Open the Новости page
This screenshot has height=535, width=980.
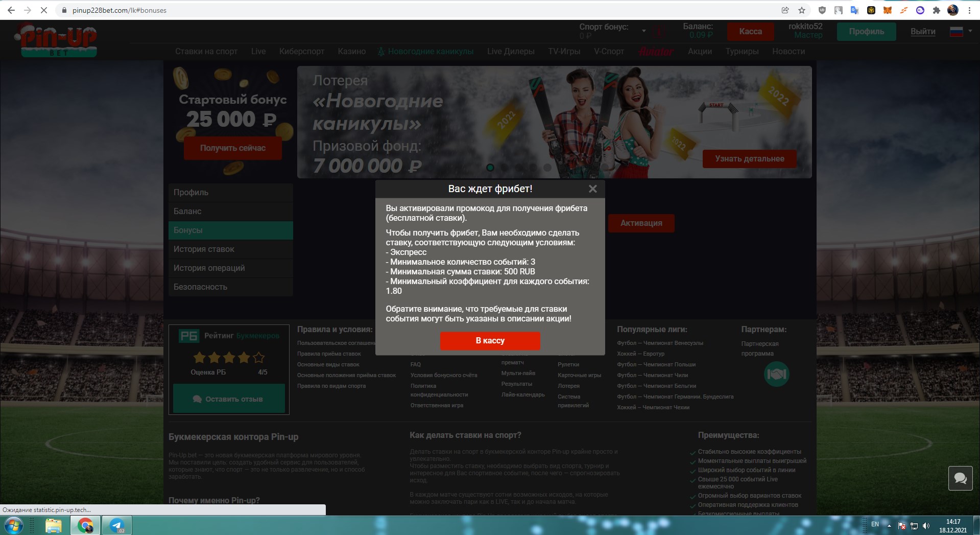tap(788, 52)
